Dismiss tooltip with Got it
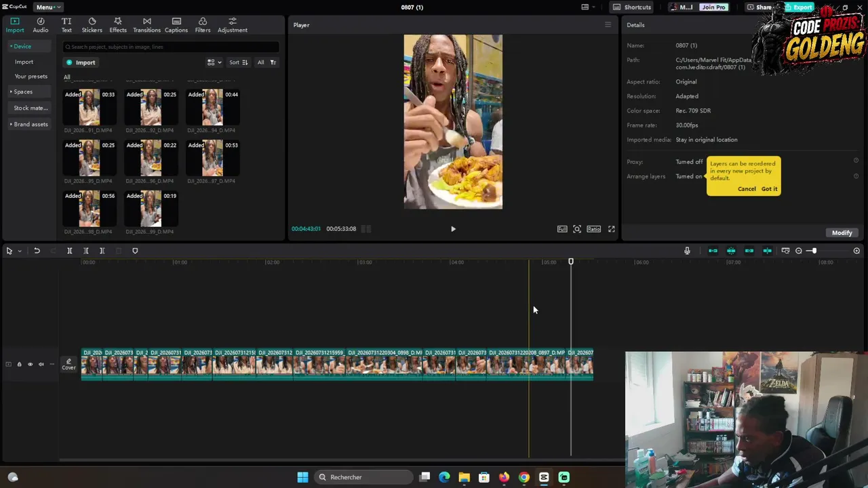 769,189
